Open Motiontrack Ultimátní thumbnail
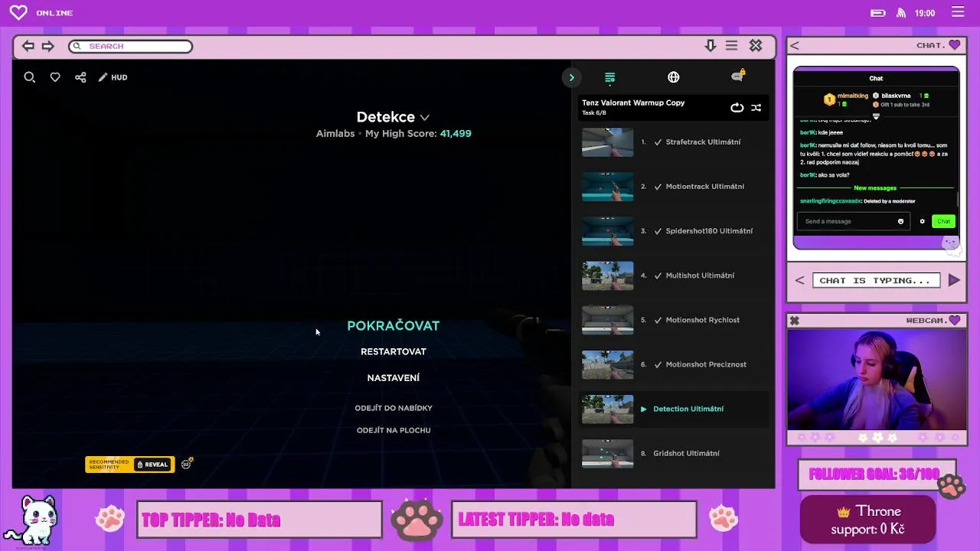The width and height of the screenshot is (980, 551). 608,187
